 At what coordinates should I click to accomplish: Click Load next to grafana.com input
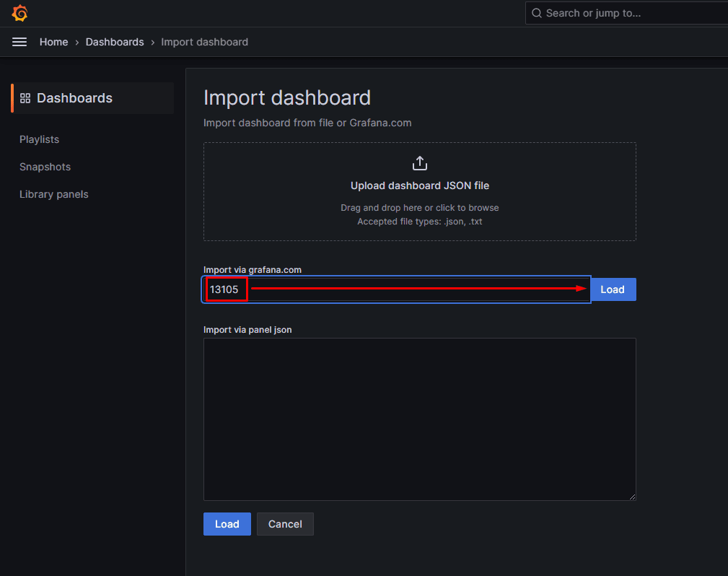[x=613, y=289]
